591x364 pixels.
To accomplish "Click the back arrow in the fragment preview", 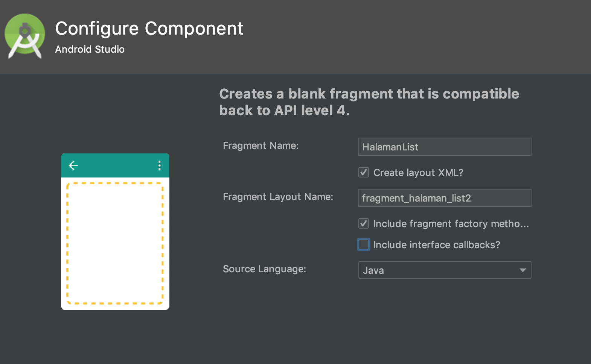I will click(x=73, y=165).
